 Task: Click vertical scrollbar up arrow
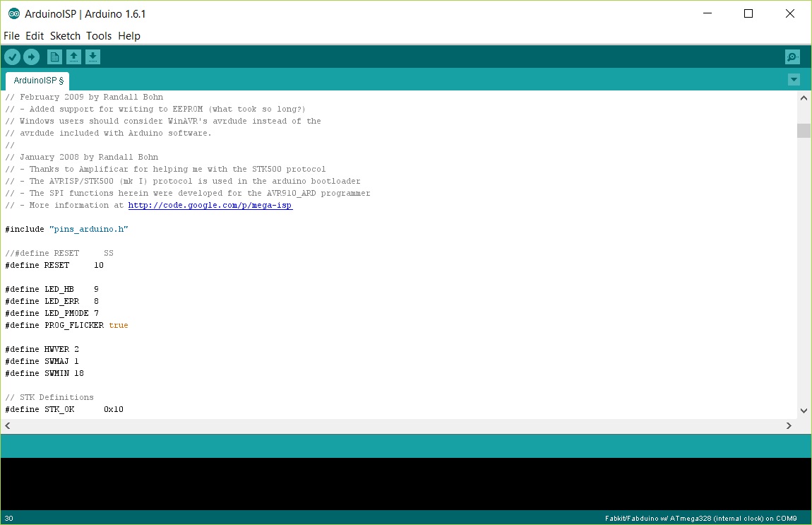(804, 98)
